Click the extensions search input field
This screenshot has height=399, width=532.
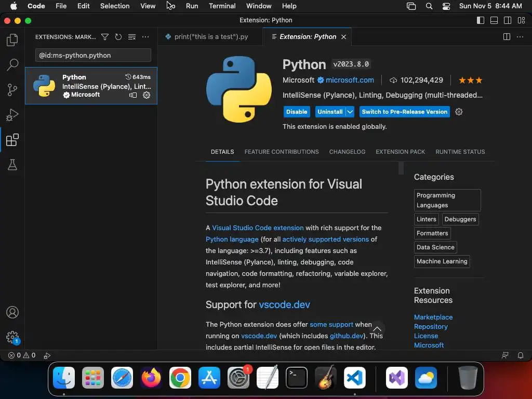coord(94,55)
